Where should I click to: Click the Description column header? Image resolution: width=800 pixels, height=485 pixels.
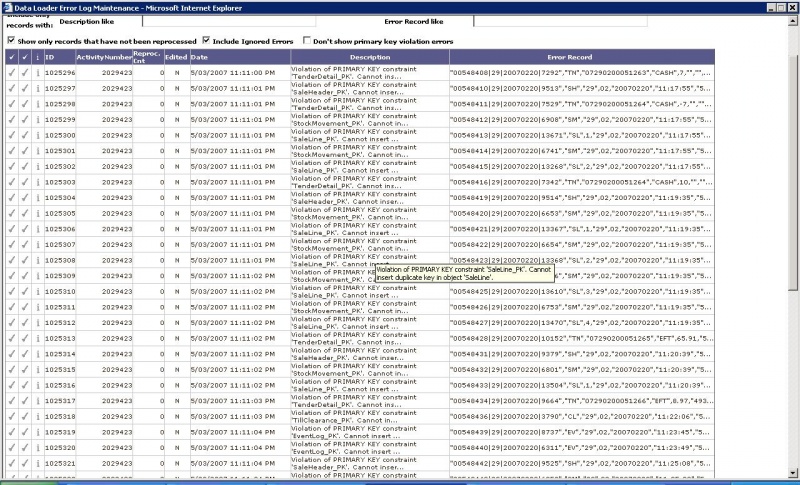click(370, 57)
